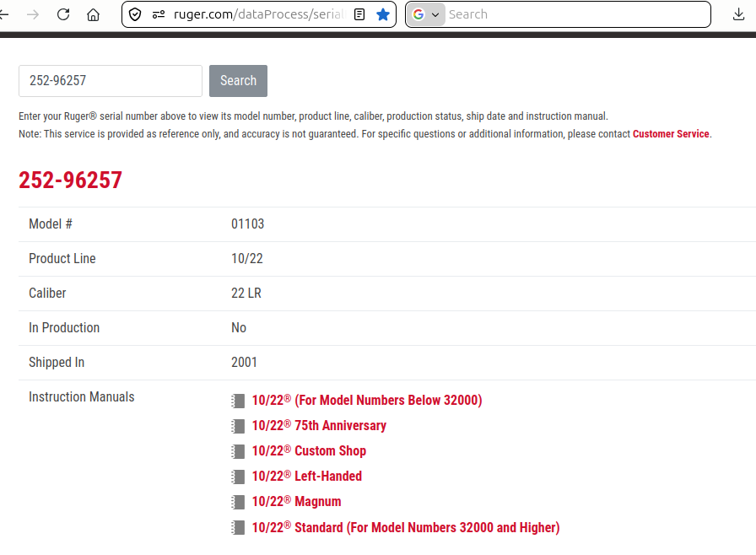Screen dimensions: 756x555
Task: Open the 10/22 75th Anniversary manual
Action: (x=319, y=426)
